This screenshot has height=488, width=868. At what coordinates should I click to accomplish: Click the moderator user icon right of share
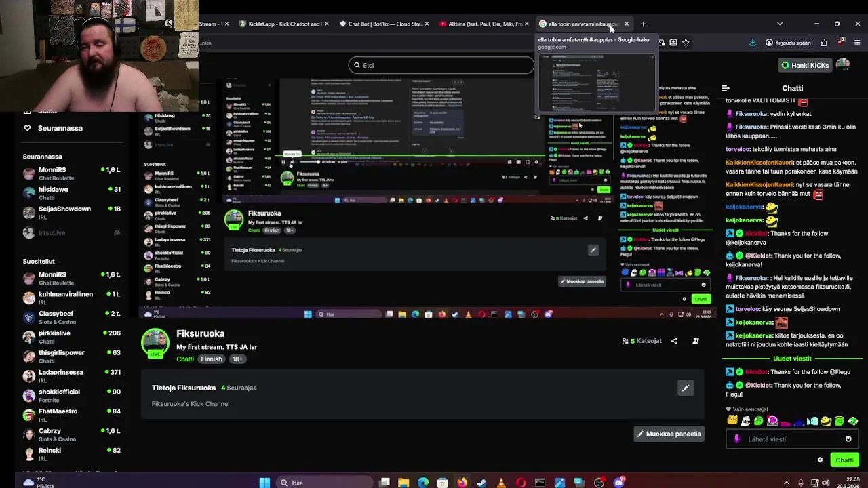coord(695,341)
